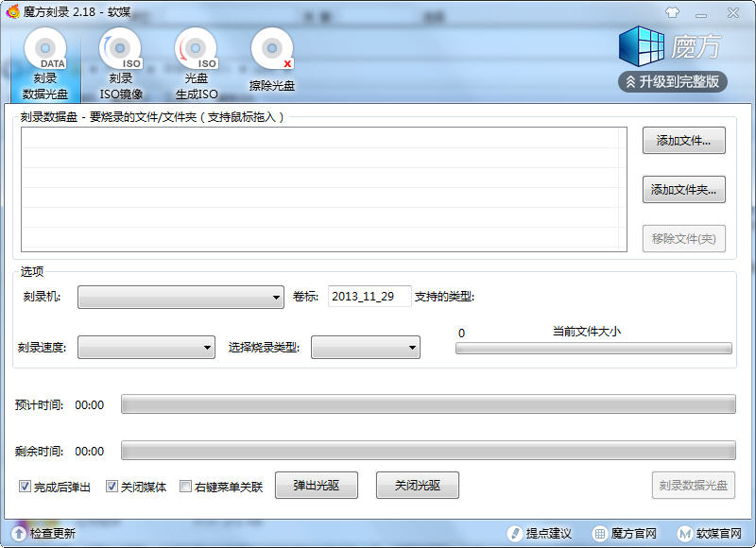Open the 刻录数据光盘 DATA disc tab
756x548 pixels.
tap(45, 64)
